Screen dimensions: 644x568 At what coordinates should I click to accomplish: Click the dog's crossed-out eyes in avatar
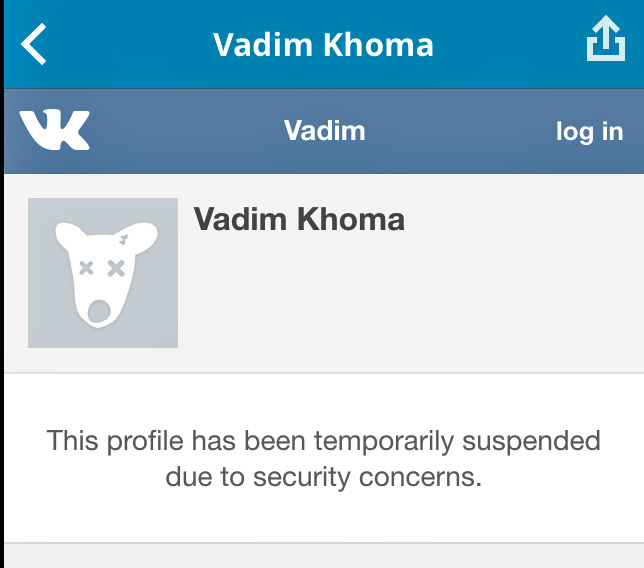point(101,267)
